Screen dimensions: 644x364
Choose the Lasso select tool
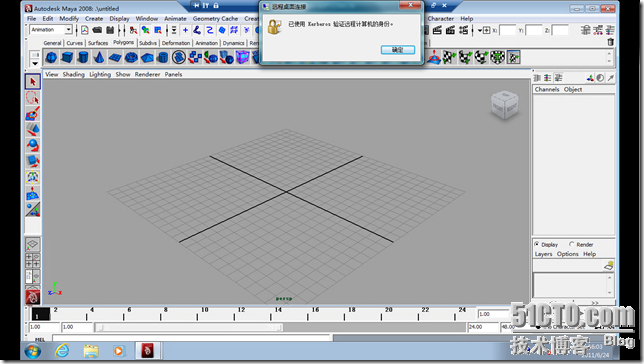[x=33, y=98]
